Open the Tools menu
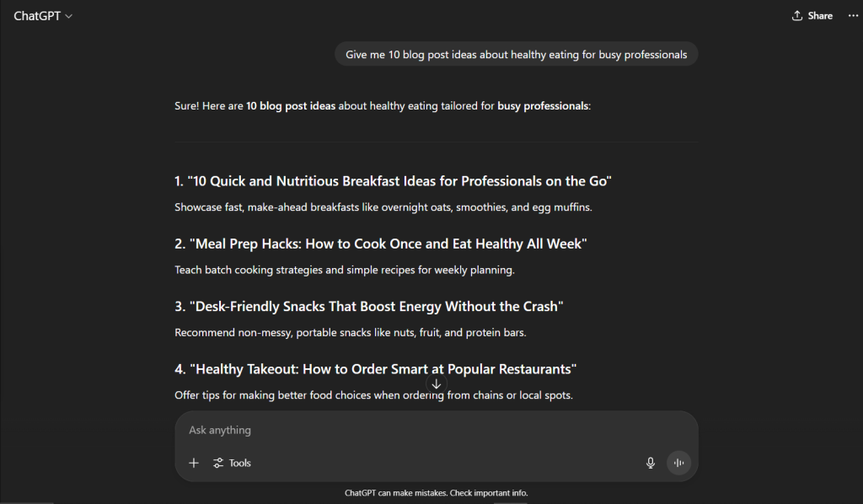 [x=232, y=463]
